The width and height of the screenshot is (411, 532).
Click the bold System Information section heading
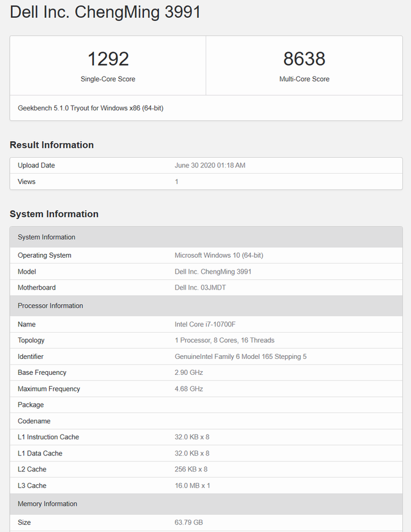(54, 214)
